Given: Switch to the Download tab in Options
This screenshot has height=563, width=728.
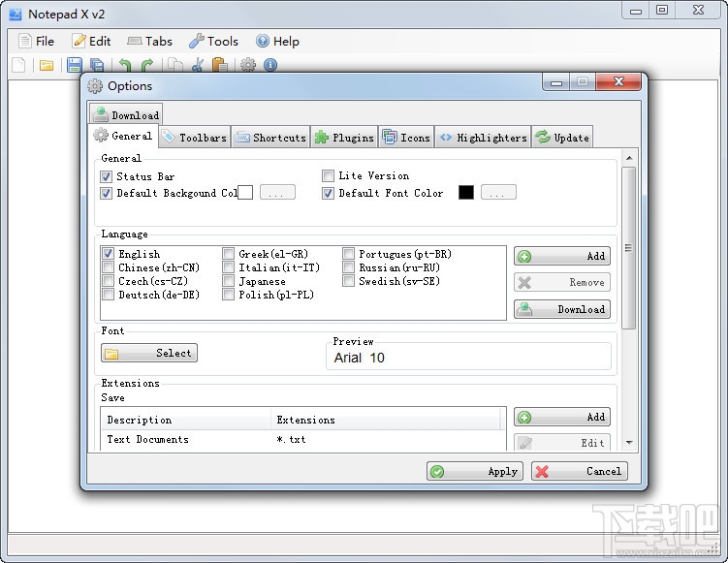Looking at the screenshot, I should click(126, 114).
